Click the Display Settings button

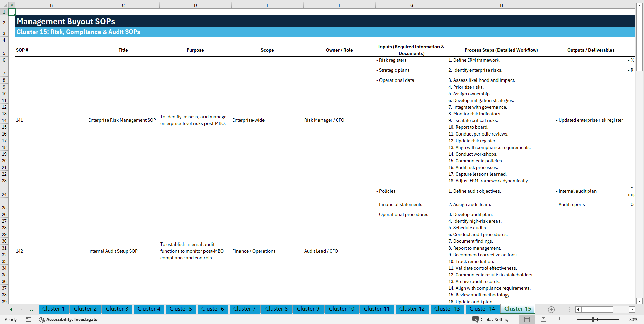click(492, 319)
